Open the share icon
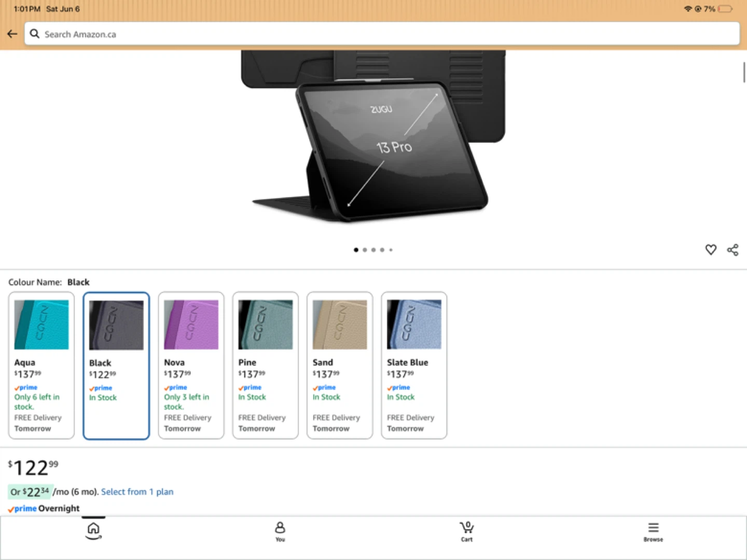747x560 pixels. 732,250
